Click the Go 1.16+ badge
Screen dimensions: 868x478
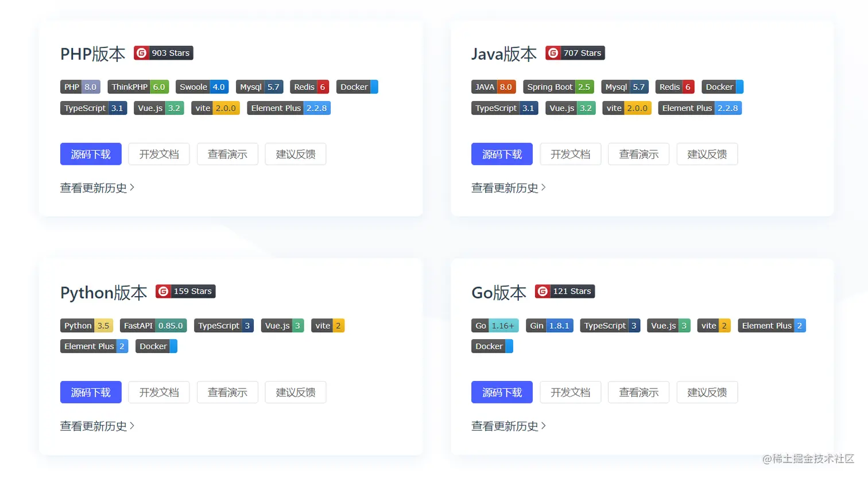click(495, 325)
